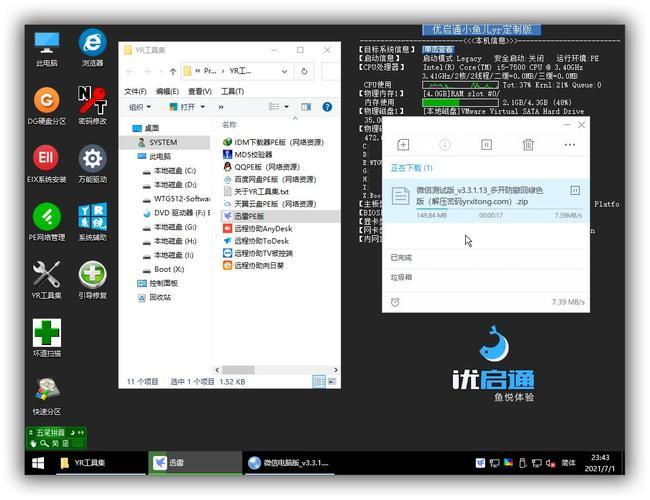Select DVD 驱动器 (F:) in tree
Viewport: 650px width, 500px height.
click(x=178, y=213)
